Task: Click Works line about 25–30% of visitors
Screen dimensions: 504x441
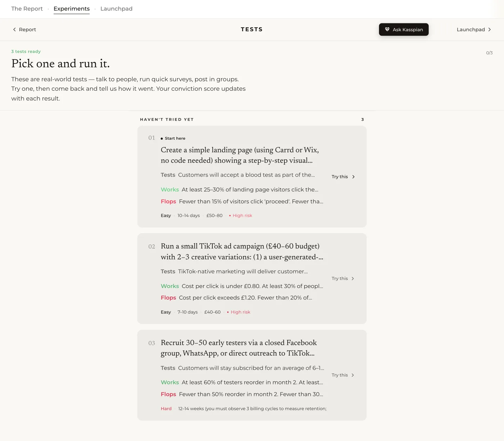Action: tap(239, 190)
